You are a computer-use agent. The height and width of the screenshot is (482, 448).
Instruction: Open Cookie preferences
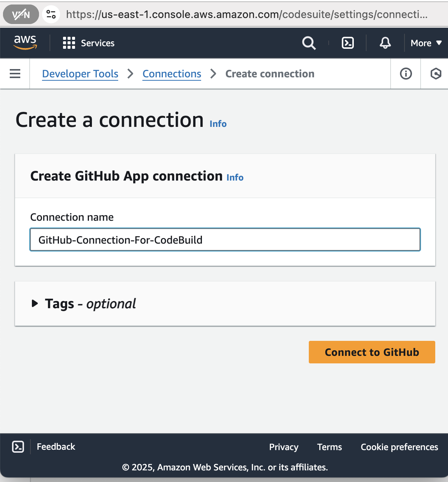[399, 447]
